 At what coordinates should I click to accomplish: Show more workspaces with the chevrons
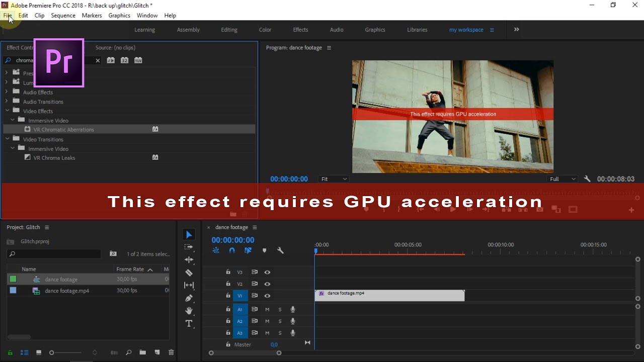pyautogui.click(x=516, y=30)
